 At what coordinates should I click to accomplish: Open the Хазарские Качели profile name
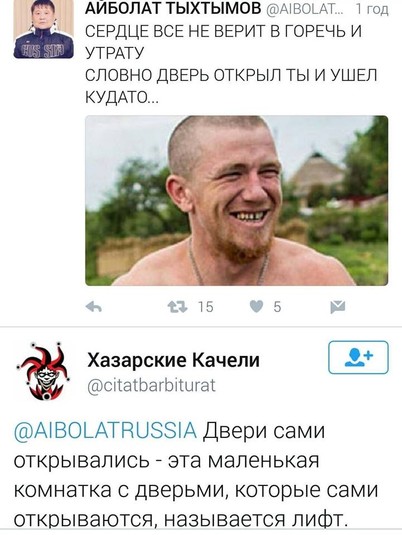(x=173, y=360)
